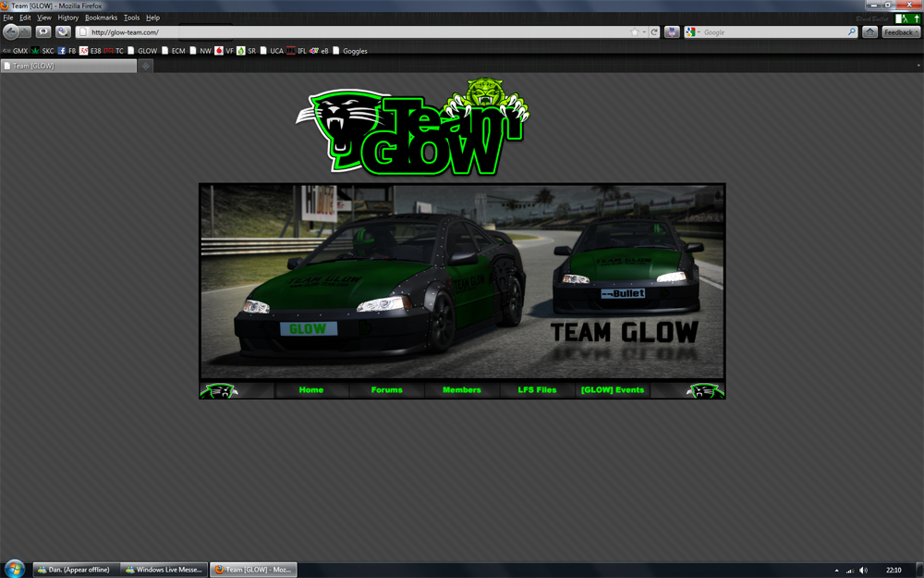Click the browser Back arrow button
Screen dimensions: 924x578
[11, 32]
